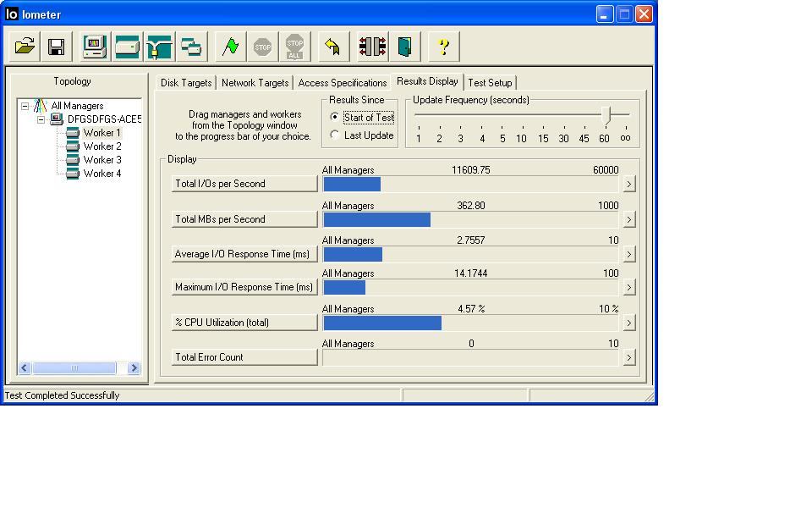812x508 pixels.
Task: Switch to Access Specifications tab
Action: pyautogui.click(x=343, y=83)
